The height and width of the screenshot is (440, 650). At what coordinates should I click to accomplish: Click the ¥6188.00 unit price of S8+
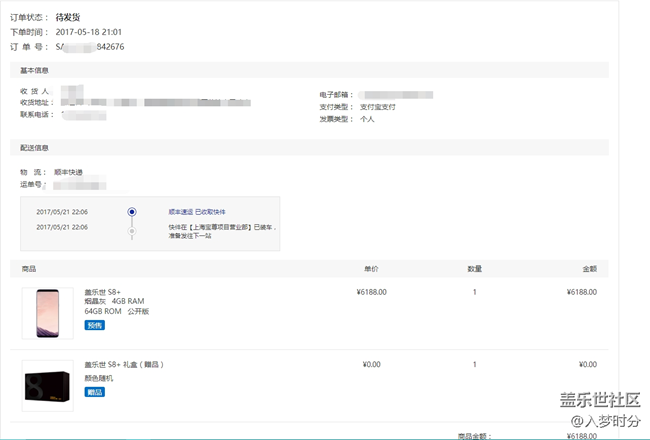coord(371,292)
